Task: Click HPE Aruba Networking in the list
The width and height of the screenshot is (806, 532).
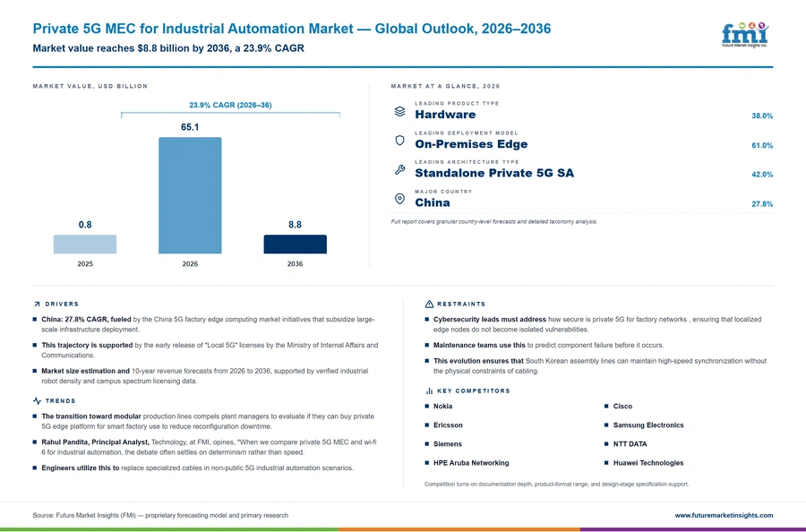Action: click(x=471, y=463)
